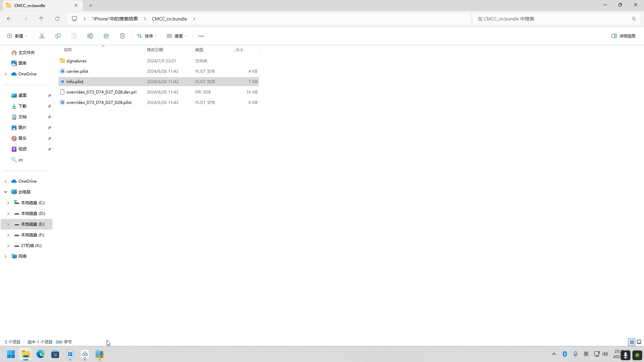Open the 排序 sort dropdown
The height and width of the screenshot is (362, 644).
tap(147, 36)
